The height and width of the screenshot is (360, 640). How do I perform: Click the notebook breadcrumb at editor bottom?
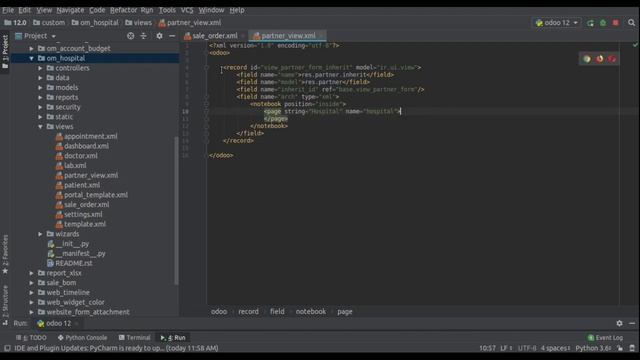(x=311, y=311)
